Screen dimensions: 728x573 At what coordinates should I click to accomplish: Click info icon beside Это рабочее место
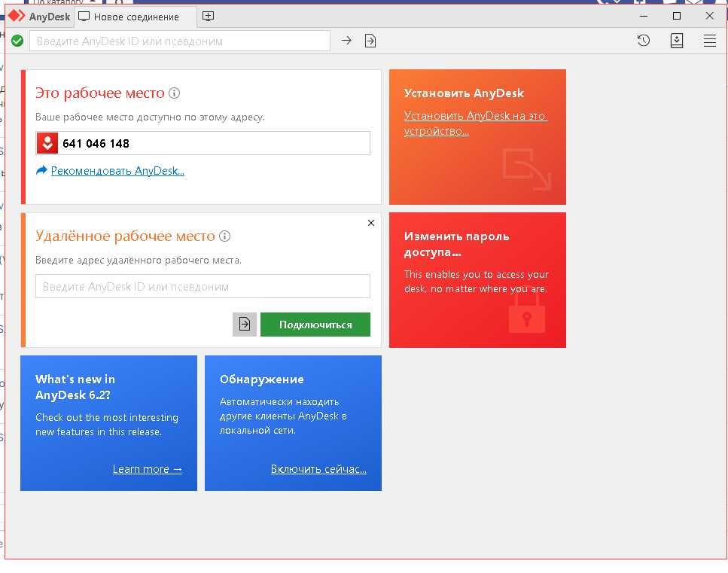174,93
